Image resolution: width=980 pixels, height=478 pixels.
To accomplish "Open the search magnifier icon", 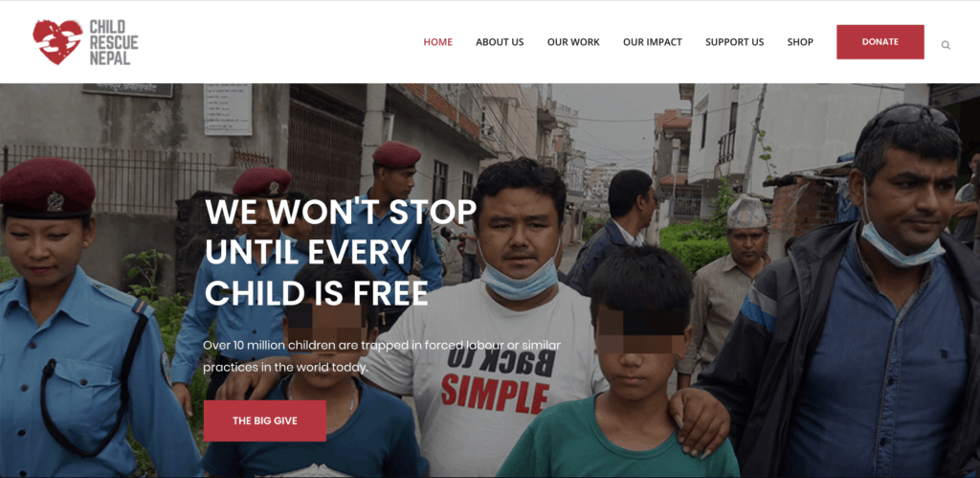I will 946,45.
